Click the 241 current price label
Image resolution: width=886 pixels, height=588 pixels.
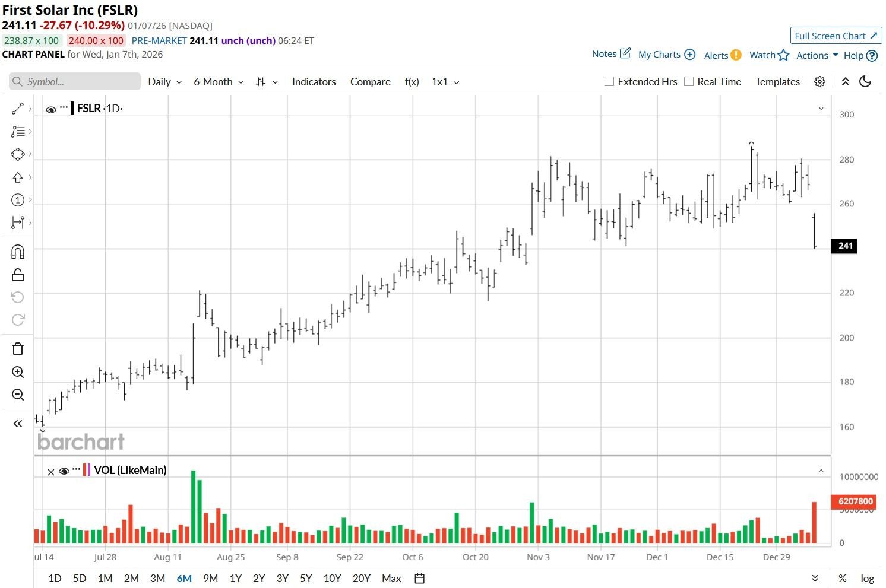coord(844,246)
